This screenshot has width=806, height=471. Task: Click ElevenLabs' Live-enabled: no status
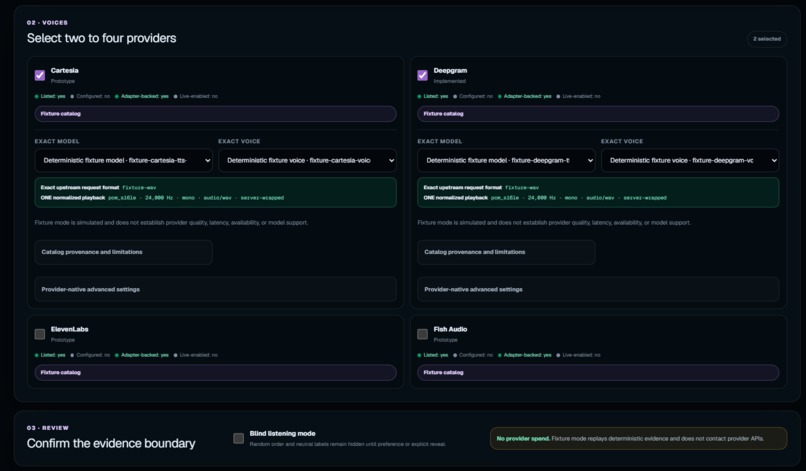click(196, 355)
